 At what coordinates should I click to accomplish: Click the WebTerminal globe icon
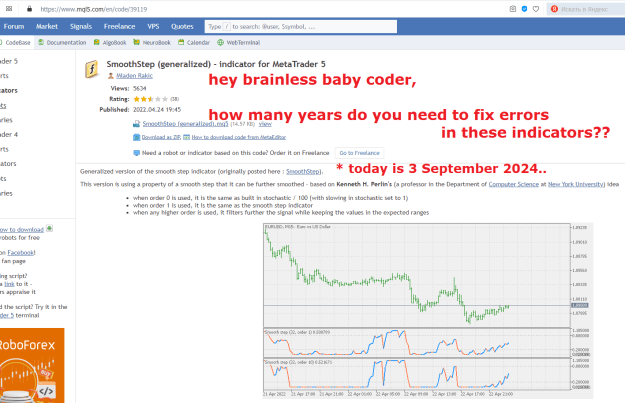(220, 42)
